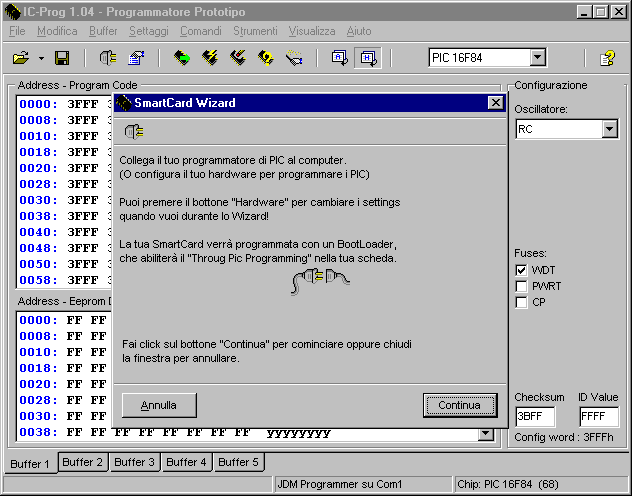
Task: Switch to Buffer 2 tab
Action: click(83, 462)
